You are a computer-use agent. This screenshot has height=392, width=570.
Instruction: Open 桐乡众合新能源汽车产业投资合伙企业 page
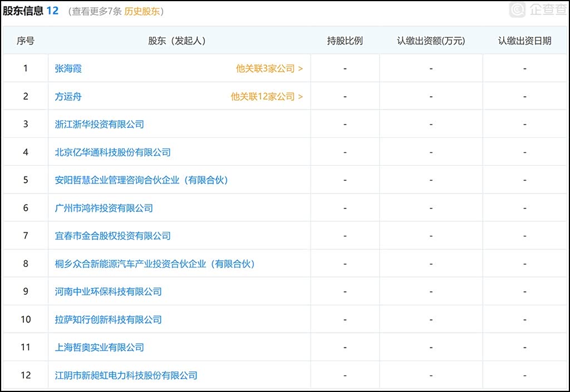click(155, 264)
